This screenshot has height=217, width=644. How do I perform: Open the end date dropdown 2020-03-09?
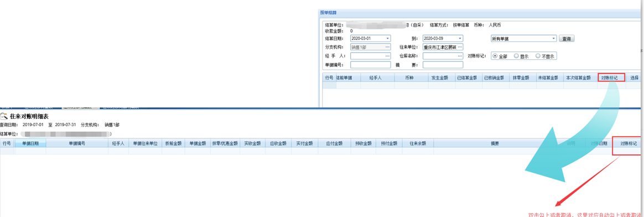click(460, 38)
